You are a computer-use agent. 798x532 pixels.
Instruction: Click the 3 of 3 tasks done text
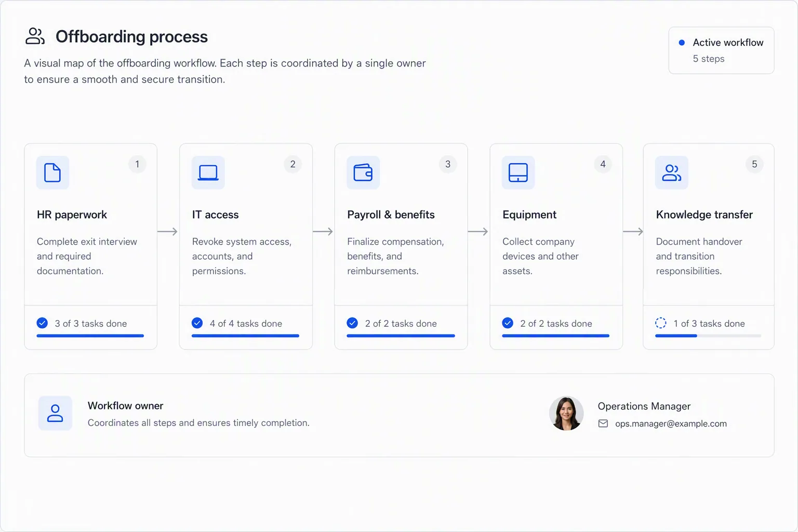(x=91, y=324)
